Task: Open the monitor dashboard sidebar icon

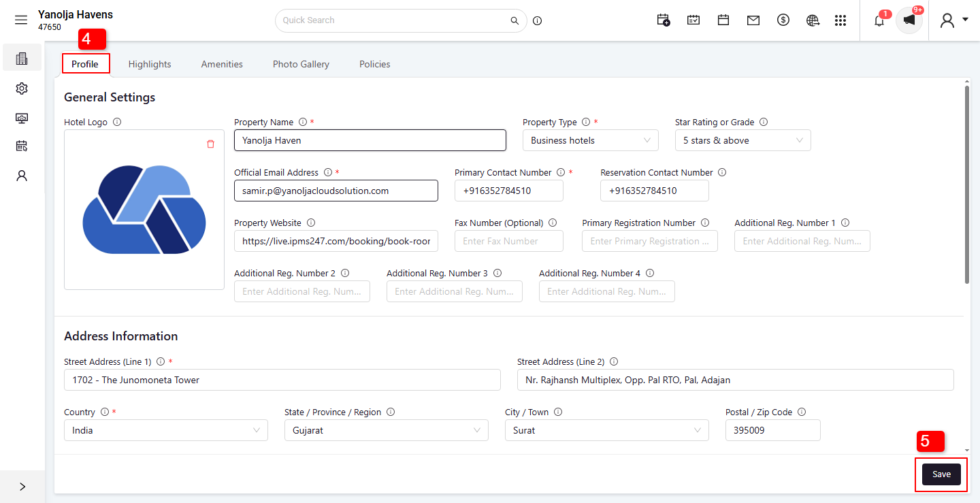Action: pos(22,118)
